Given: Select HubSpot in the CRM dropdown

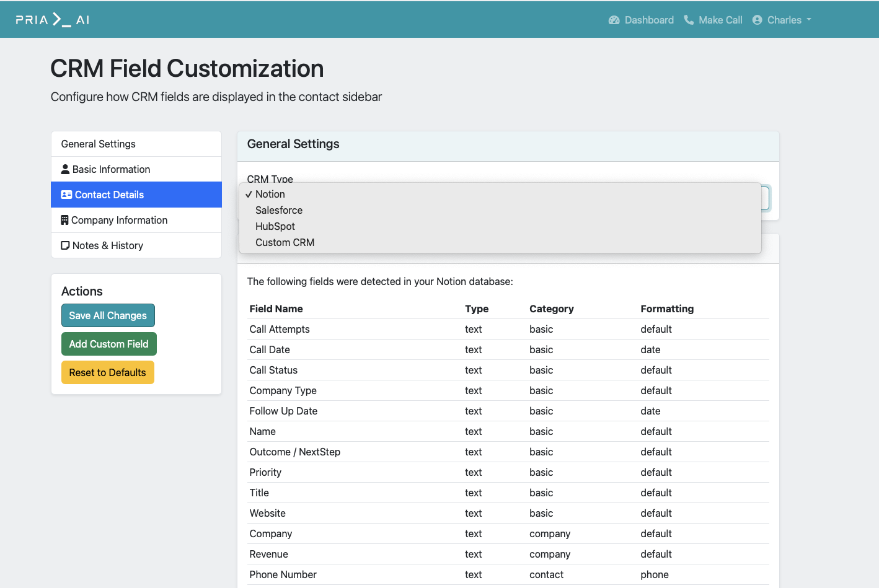Looking at the screenshot, I should (x=275, y=226).
